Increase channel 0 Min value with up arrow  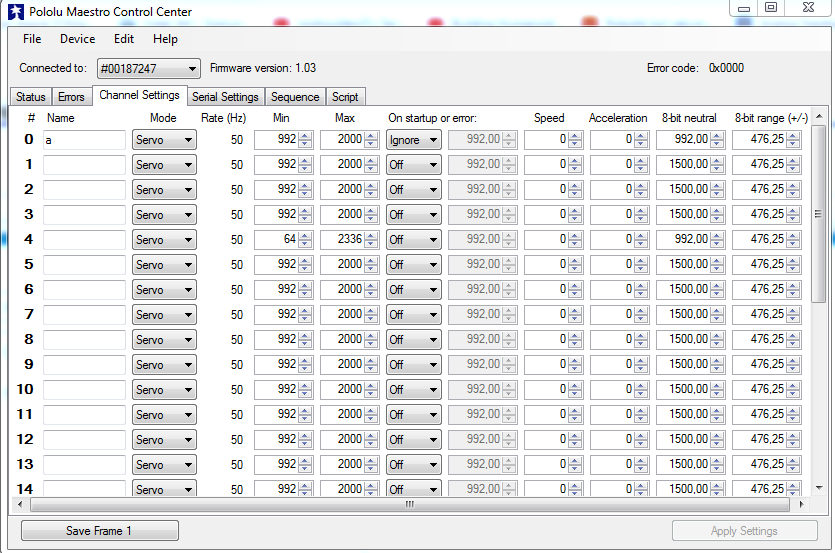click(x=306, y=136)
